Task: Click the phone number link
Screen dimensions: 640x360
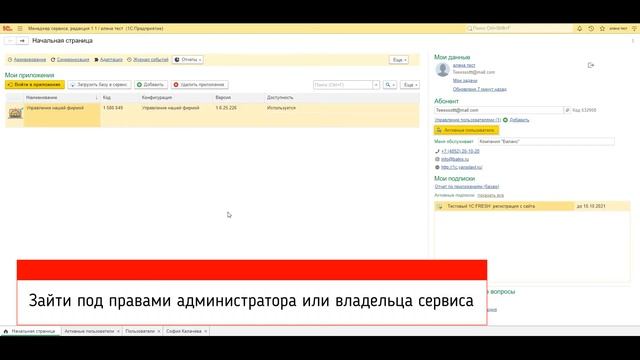Action: click(460, 151)
